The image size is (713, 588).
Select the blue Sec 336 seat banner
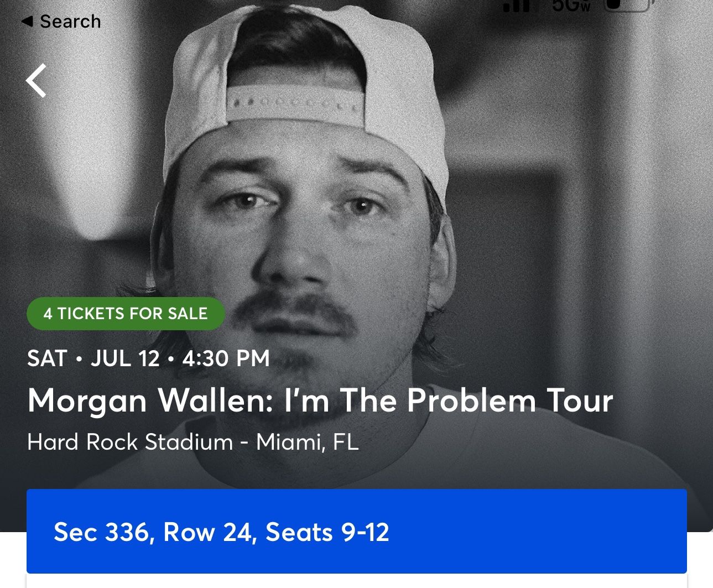tap(356, 531)
